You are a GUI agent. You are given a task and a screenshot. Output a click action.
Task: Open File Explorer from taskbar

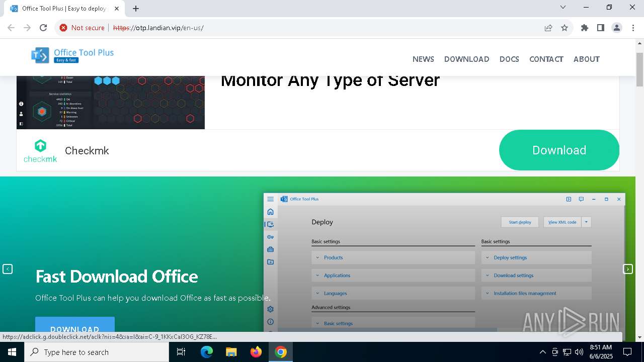pos(231,352)
